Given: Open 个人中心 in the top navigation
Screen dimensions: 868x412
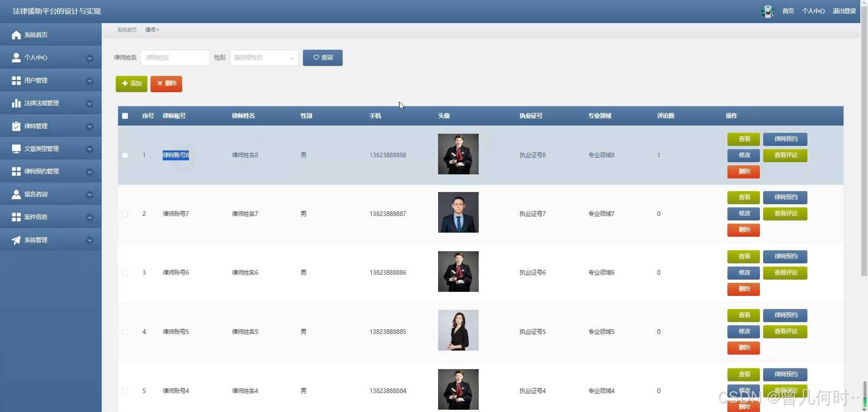Looking at the screenshot, I should click(x=813, y=11).
